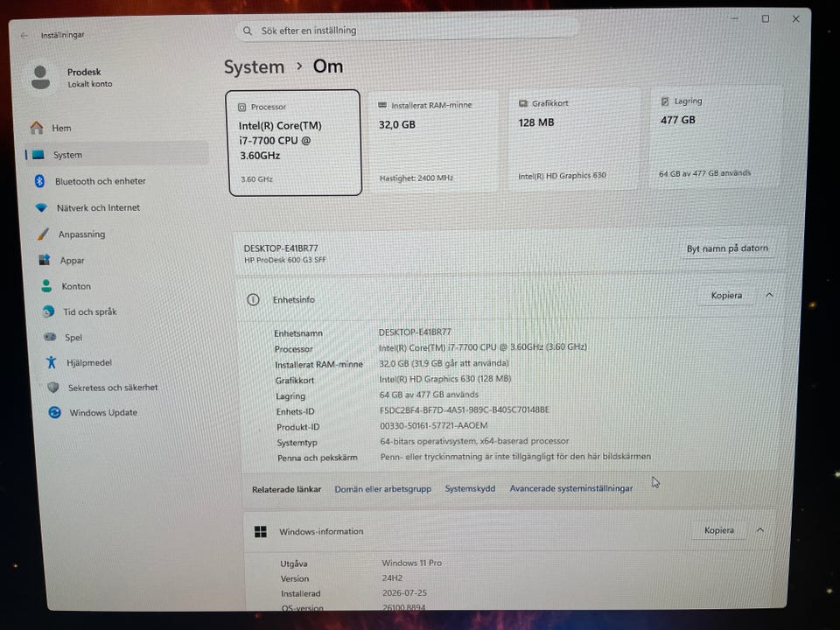Click the 32,0 GB (31,9 GB går att använda) value

(444, 363)
